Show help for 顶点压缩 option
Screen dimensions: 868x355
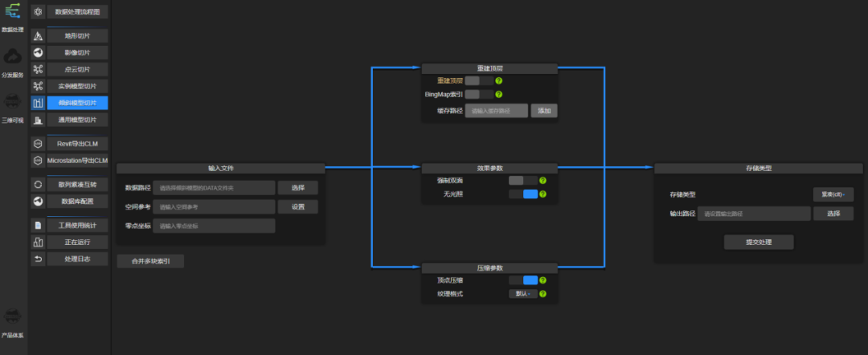[x=542, y=280]
